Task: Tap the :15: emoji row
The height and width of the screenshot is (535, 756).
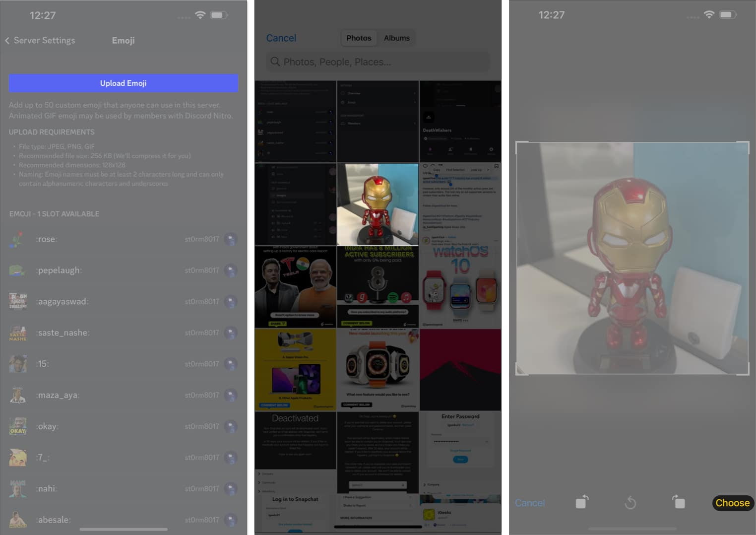Action: click(124, 364)
